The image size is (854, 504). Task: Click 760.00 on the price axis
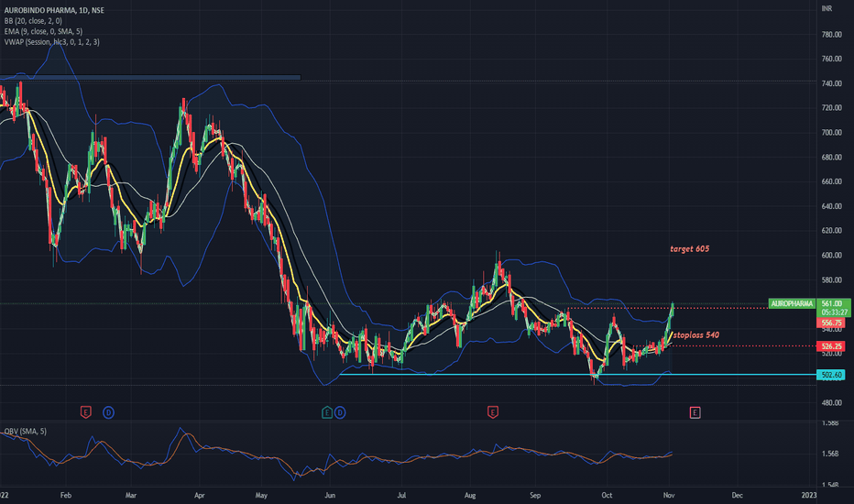pos(832,59)
